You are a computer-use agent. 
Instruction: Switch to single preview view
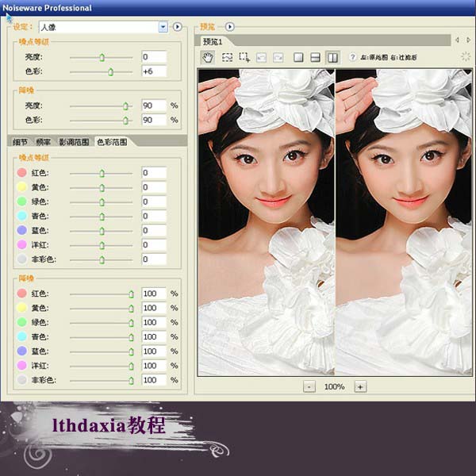(x=299, y=57)
